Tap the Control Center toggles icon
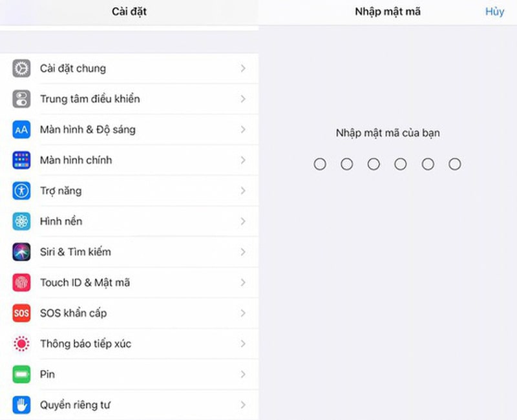This screenshot has height=420, width=517. point(21,99)
